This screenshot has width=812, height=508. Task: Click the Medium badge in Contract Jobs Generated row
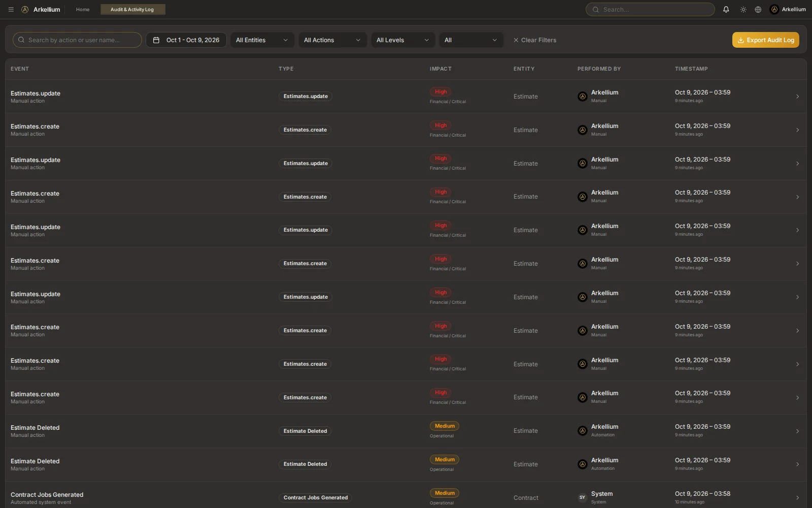[x=445, y=493]
